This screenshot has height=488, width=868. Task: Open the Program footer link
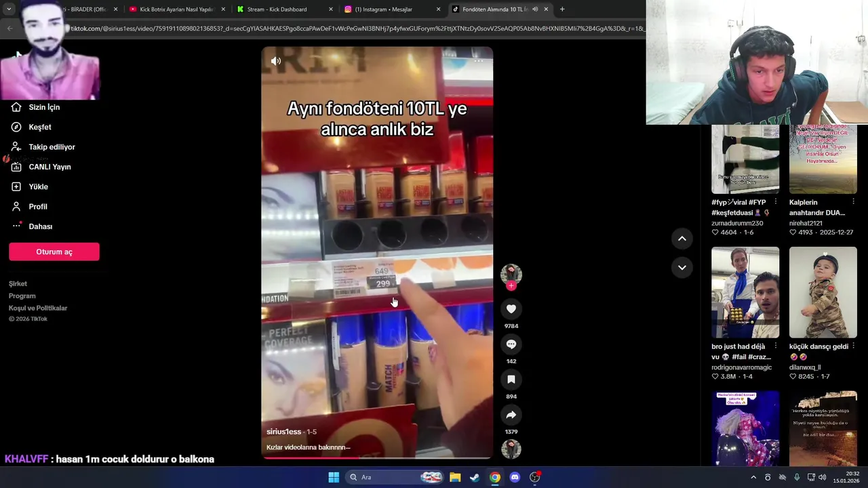22,296
